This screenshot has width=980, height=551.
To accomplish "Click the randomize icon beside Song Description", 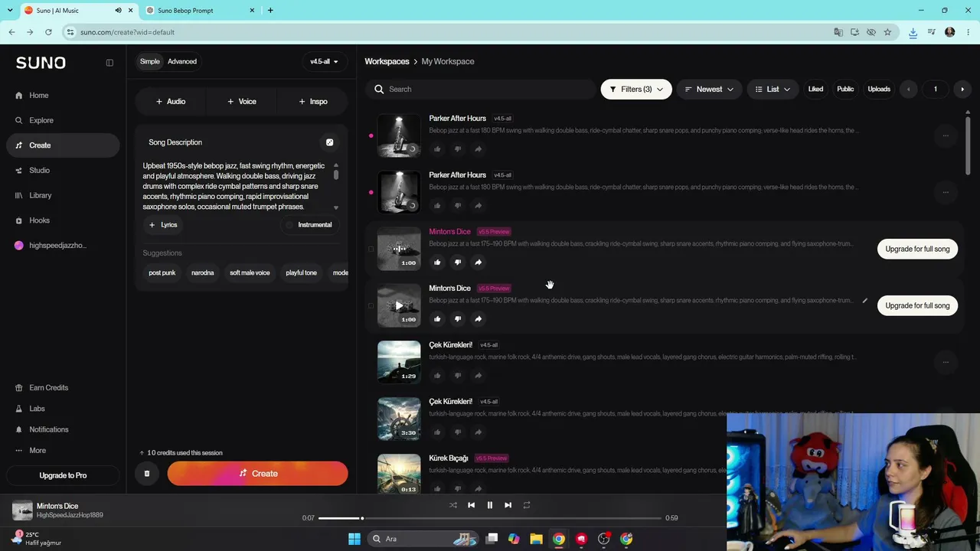I will click(x=329, y=142).
